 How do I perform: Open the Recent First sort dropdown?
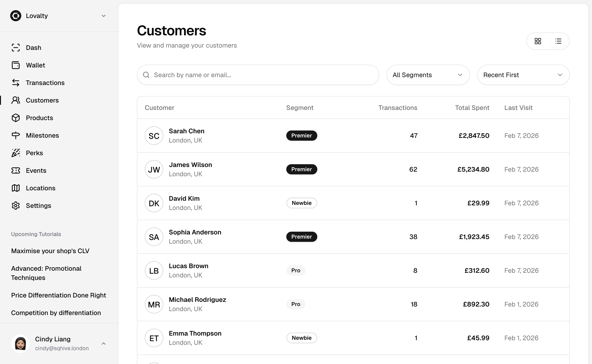[523, 75]
